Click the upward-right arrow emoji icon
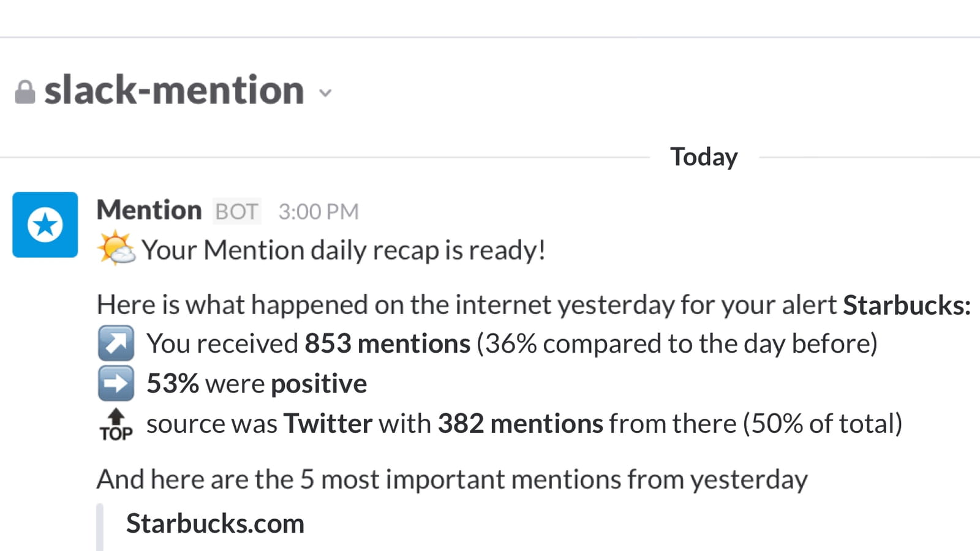This screenshot has height=551, width=980. pos(116,343)
